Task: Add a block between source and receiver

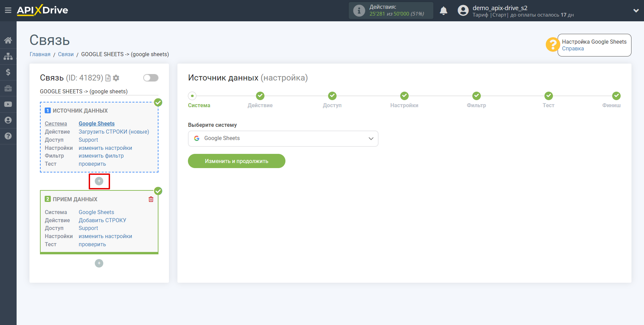Action: pyautogui.click(x=99, y=181)
